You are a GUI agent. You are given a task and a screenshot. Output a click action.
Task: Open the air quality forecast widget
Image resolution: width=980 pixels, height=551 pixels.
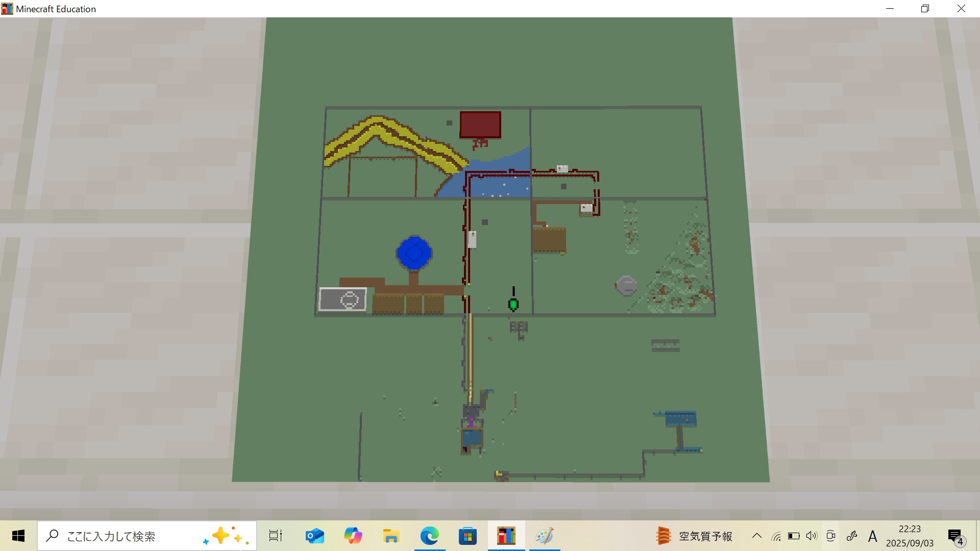coord(695,536)
